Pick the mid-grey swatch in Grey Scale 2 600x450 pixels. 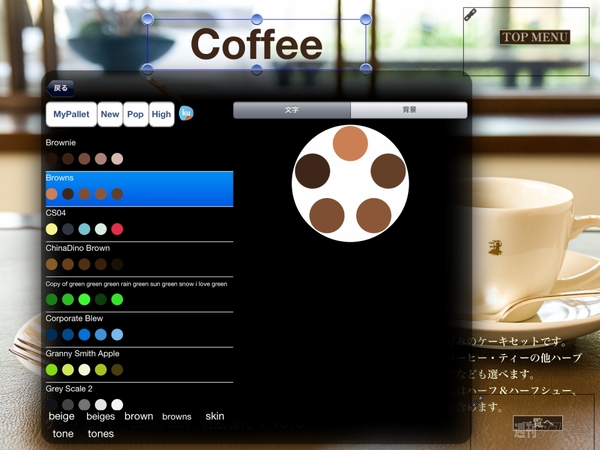click(x=84, y=404)
